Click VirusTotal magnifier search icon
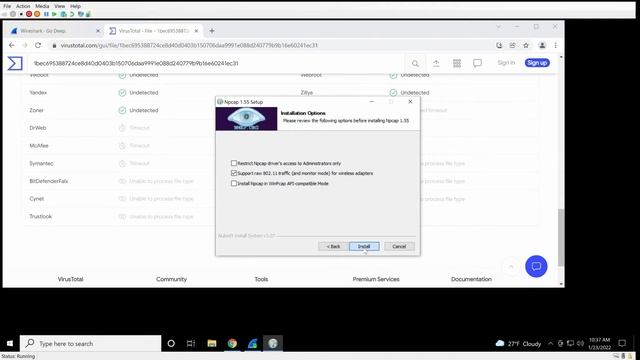This screenshot has width=640, height=360. pyautogui.click(x=415, y=63)
